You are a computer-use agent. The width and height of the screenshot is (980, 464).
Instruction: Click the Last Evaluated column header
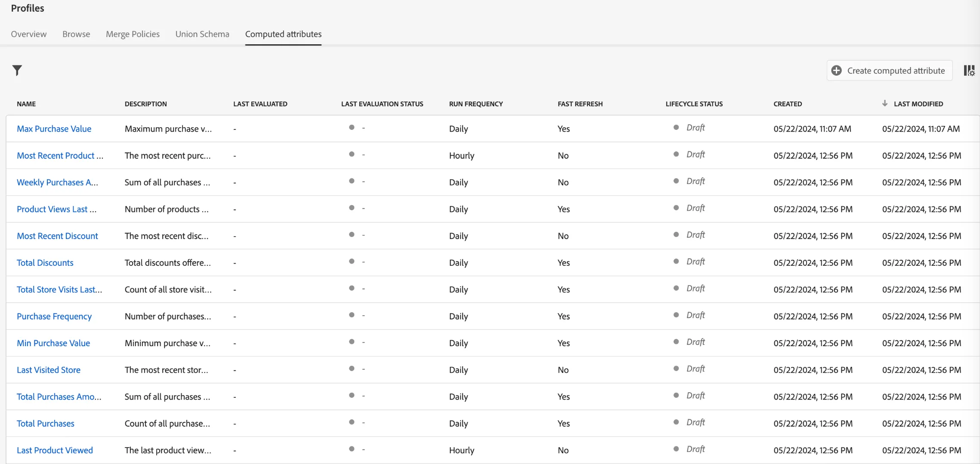pos(260,104)
